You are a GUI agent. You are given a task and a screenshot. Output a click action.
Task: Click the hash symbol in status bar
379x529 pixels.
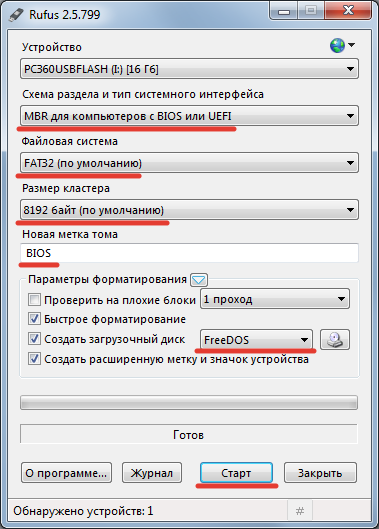pos(300,511)
